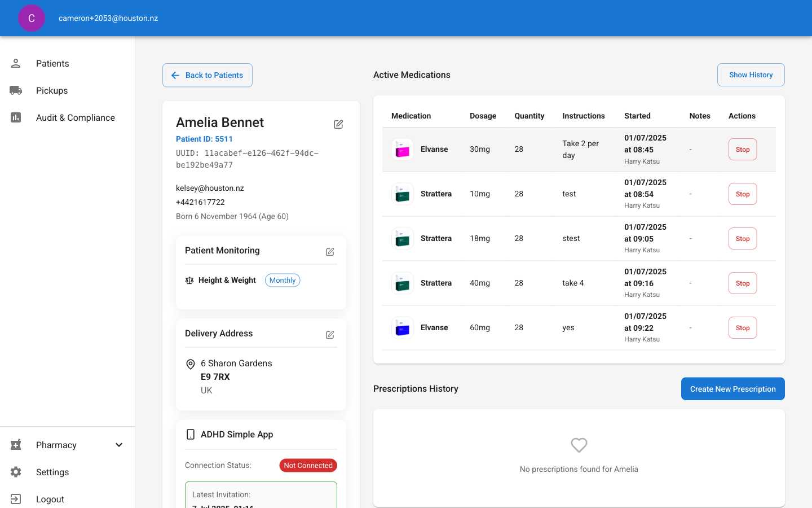Click the patient UUID text

tap(248, 159)
